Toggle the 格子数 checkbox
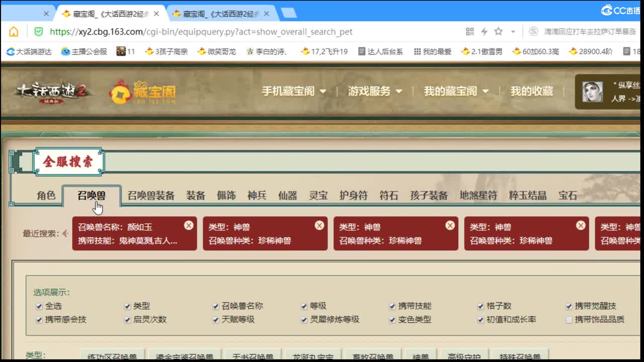Viewport: 644px width, 362px height. 480,306
